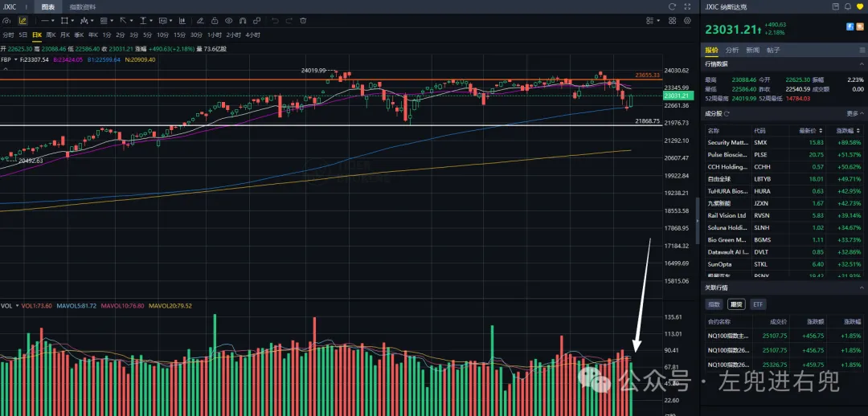Screen dimensions: 868x416
Task: Click the refresh chart icon
Action: (x=672, y=6)
